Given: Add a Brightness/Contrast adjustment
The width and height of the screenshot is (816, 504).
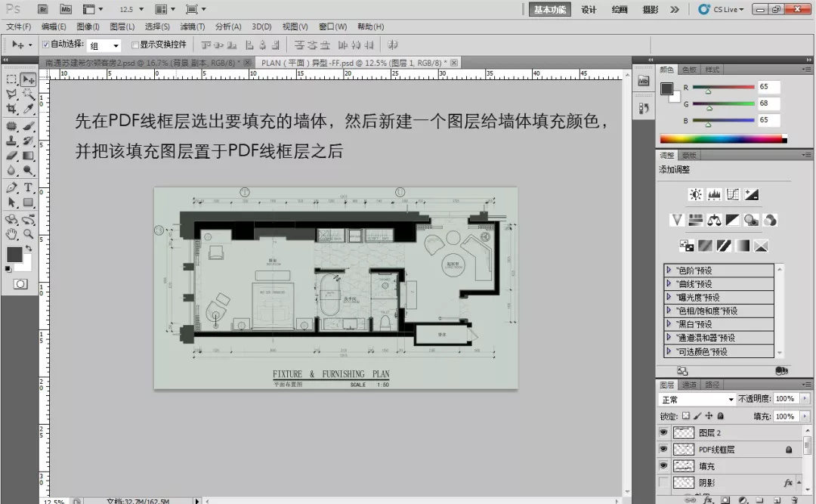Looking at the screenshot, I should click(695, 195).
